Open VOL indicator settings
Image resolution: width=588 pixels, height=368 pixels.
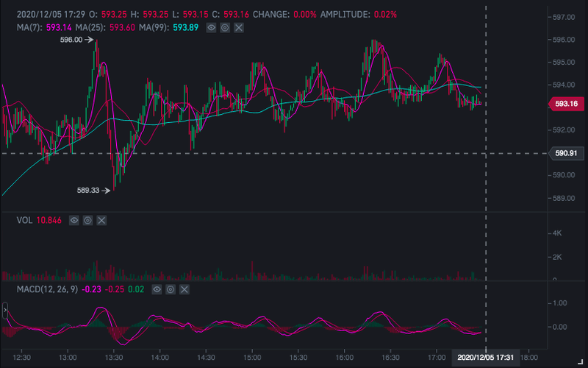(87, 220)
